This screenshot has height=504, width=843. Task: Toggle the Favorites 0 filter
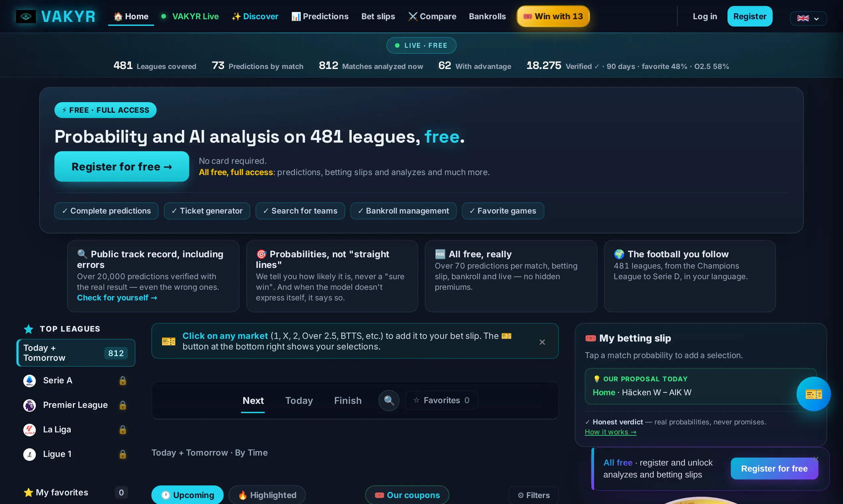(441, 401)
